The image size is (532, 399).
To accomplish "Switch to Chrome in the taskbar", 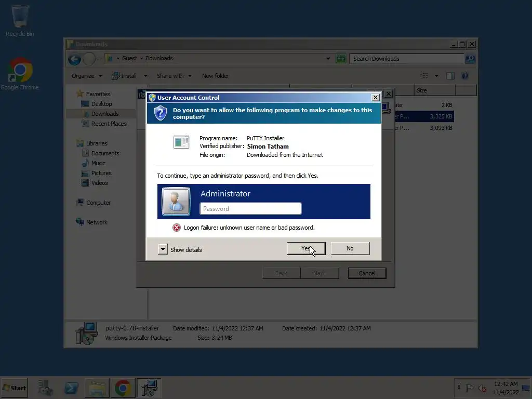I will click(x=123, y=388).
